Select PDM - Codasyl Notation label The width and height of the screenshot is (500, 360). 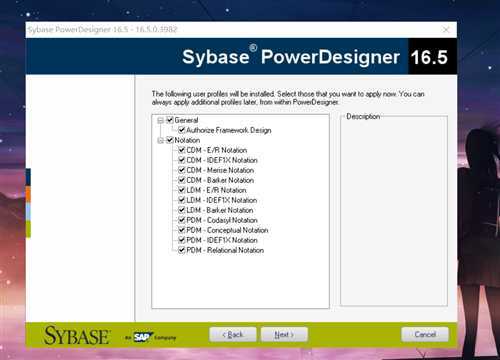[x=222, y=220]
